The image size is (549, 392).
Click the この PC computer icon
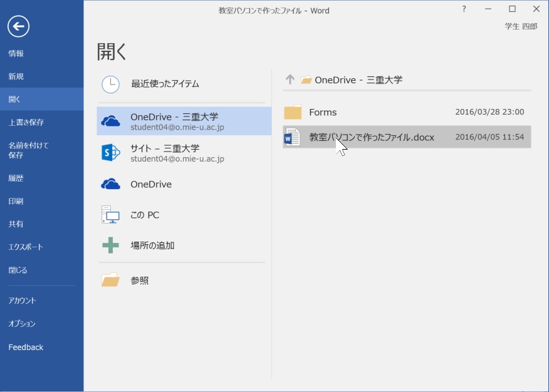pos(111,214)
